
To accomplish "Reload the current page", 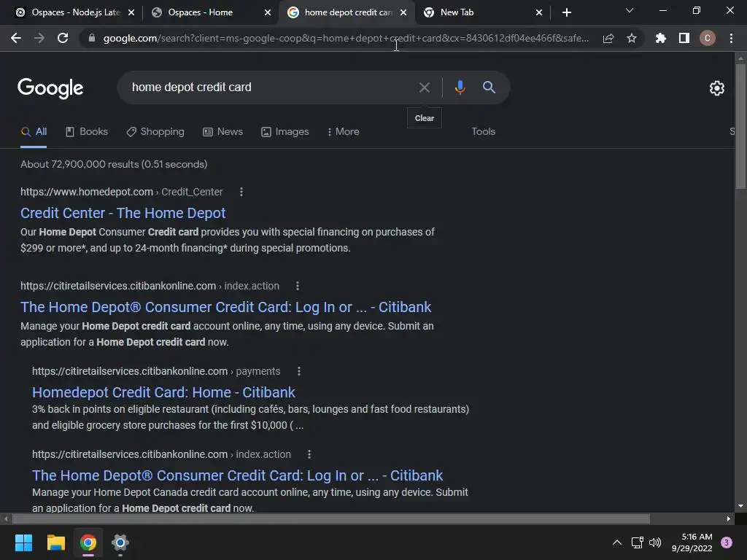I will point(63,38).
